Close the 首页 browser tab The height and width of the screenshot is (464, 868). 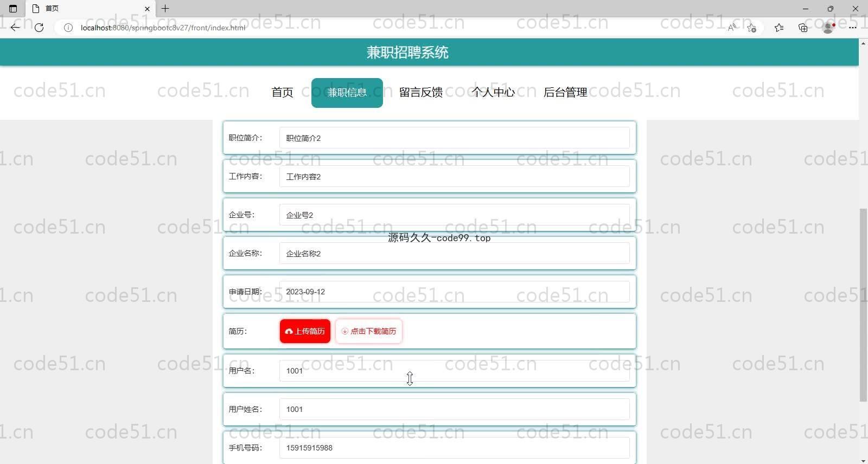[x=147, y=9]
